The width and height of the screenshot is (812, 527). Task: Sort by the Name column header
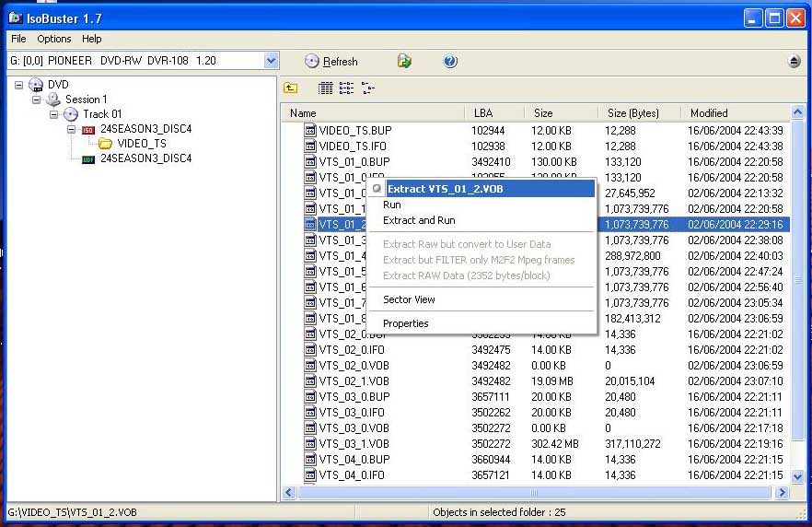(373, 113)
